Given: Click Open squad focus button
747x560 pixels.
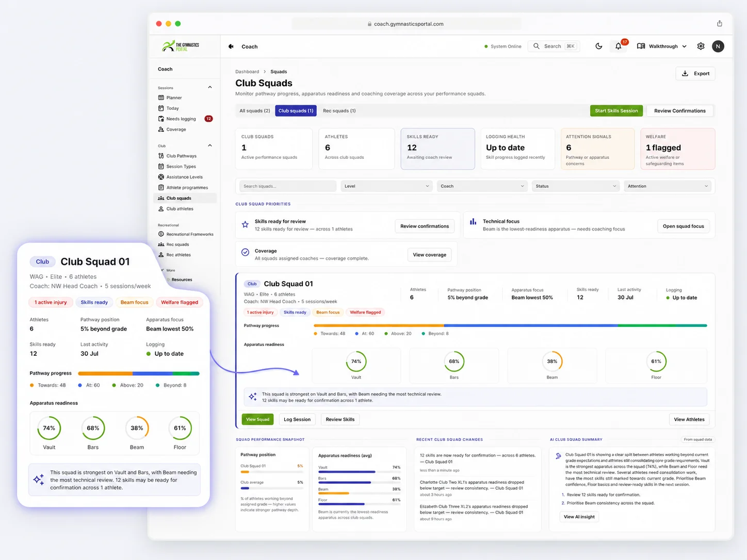Looking at the screenshot, I should (683, 226).
